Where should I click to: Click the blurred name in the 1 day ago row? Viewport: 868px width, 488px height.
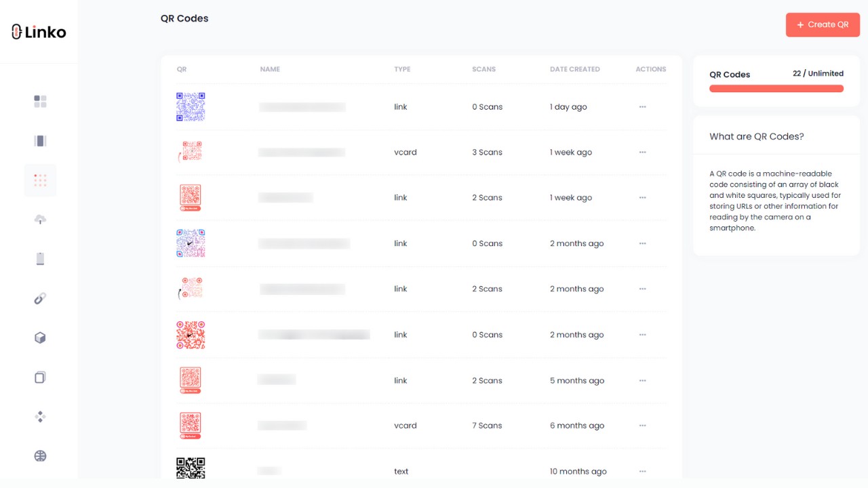point(302,107)
